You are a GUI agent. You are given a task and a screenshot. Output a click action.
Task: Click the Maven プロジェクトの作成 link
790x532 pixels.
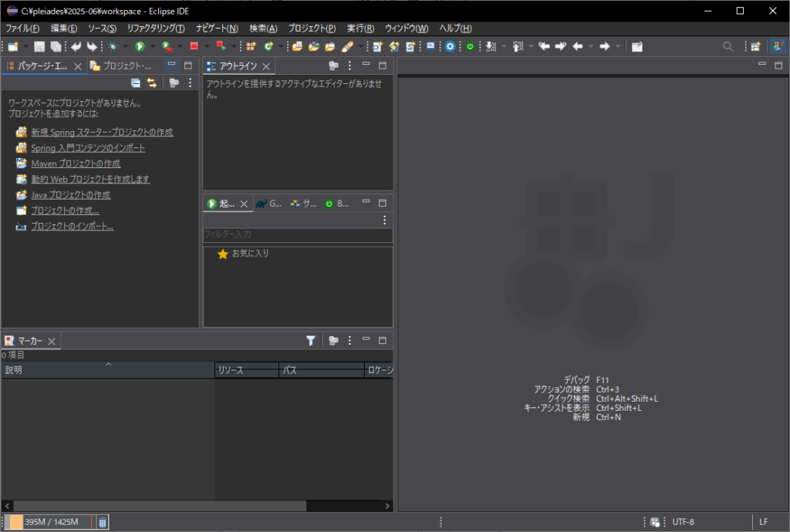point(76,163)
